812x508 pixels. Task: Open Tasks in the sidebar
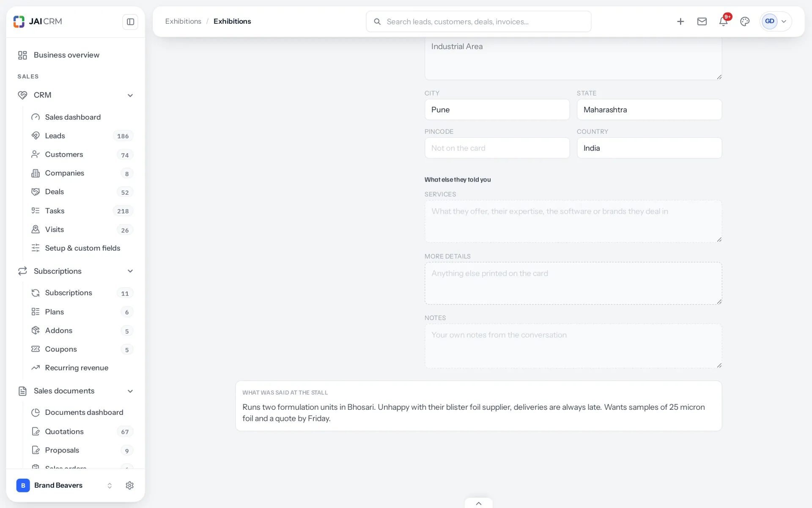(x=82, y=211)
